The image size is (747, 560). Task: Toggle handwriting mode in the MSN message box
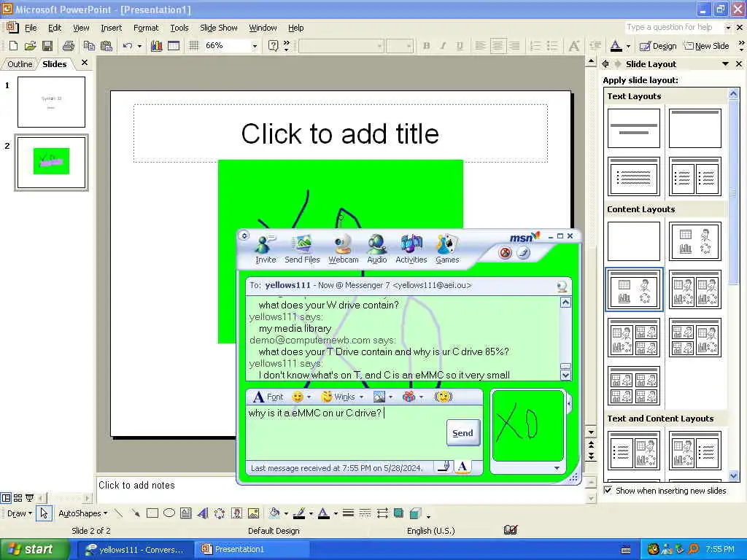click(444, 467)
